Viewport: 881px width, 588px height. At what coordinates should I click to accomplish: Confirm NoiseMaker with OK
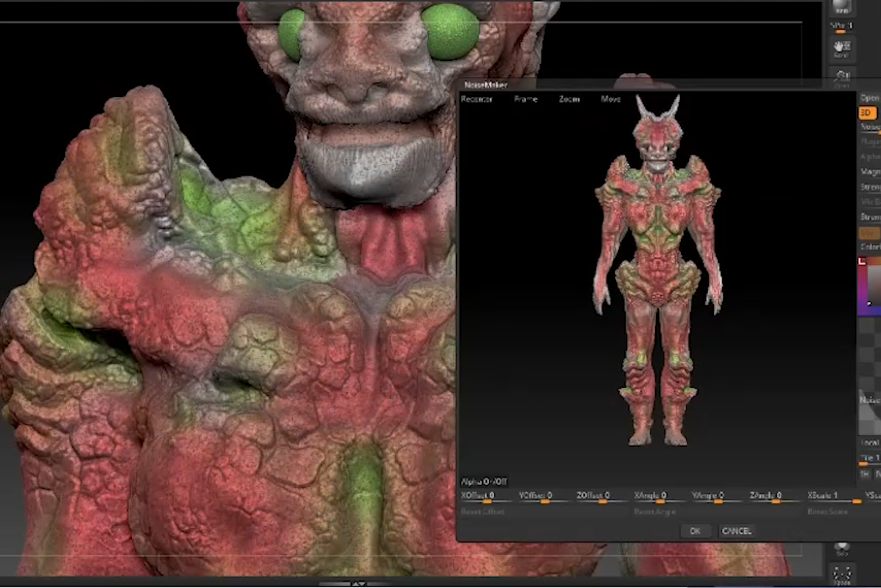695,531
